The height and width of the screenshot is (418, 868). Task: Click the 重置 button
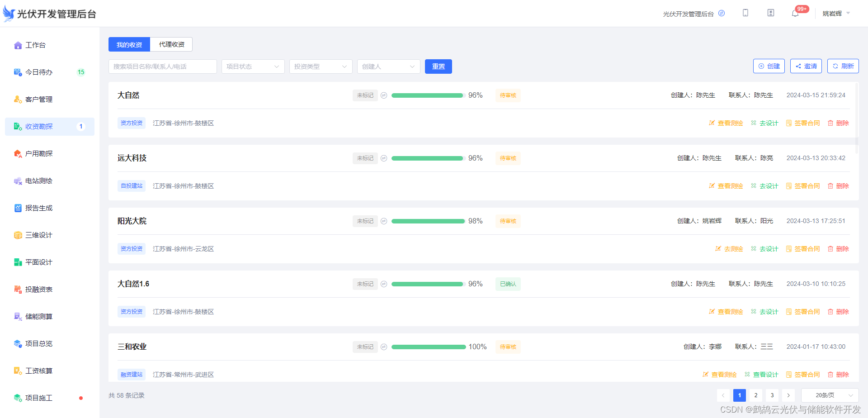point(439,66)
